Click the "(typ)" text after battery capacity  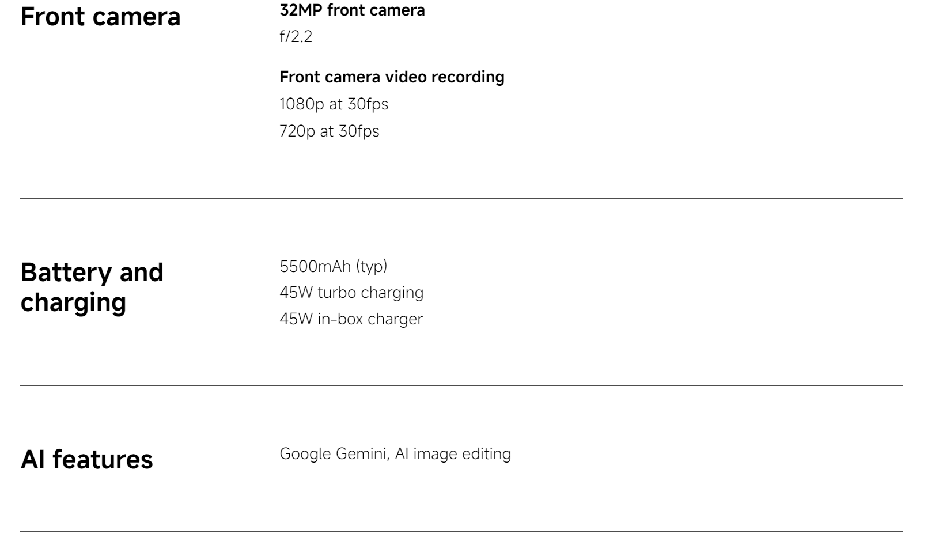tap(372, 266)
